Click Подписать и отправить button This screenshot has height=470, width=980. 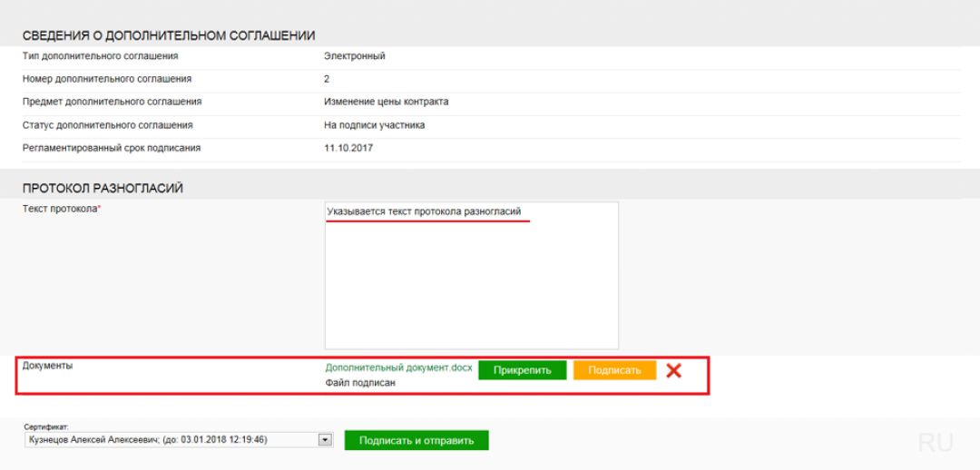tap(416, 441)
